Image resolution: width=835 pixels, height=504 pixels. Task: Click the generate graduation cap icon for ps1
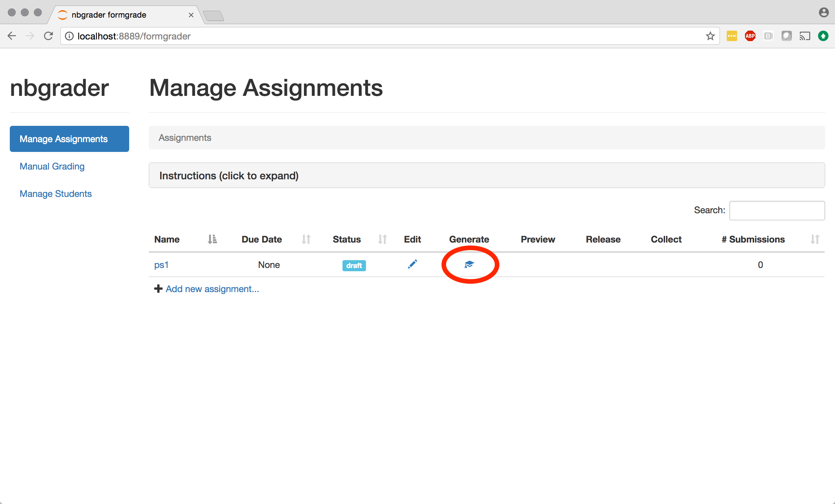click(x=469, y=264)
